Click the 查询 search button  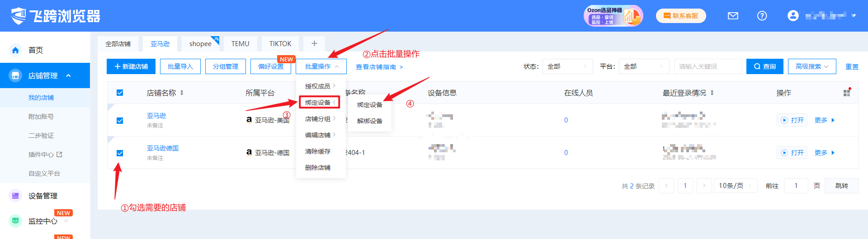pyautogui.click(x=765, y=66)
